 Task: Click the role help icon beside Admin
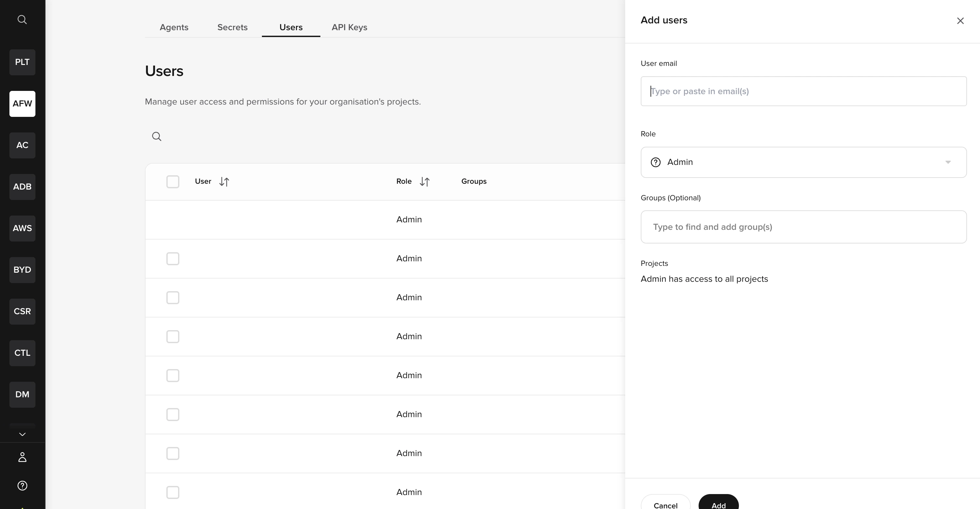[655, 162]
